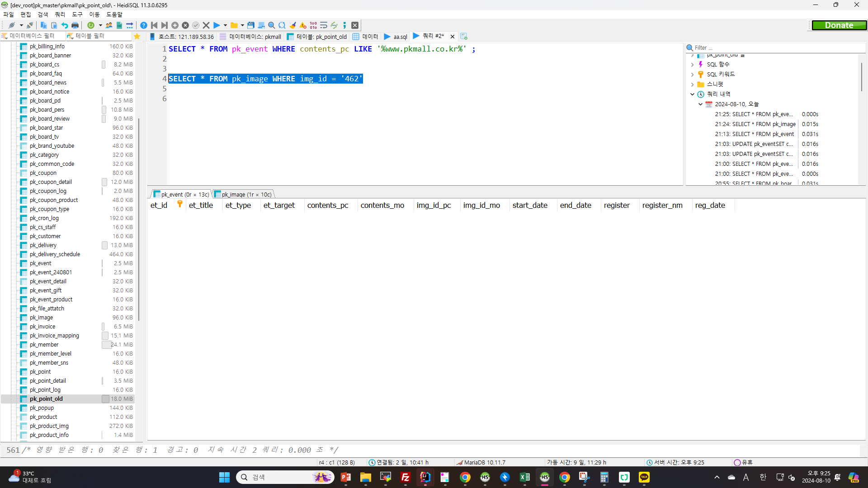868x488 pixels.
Task: Delete selected row with circled X icon
Action: click(x=185, y=25)
